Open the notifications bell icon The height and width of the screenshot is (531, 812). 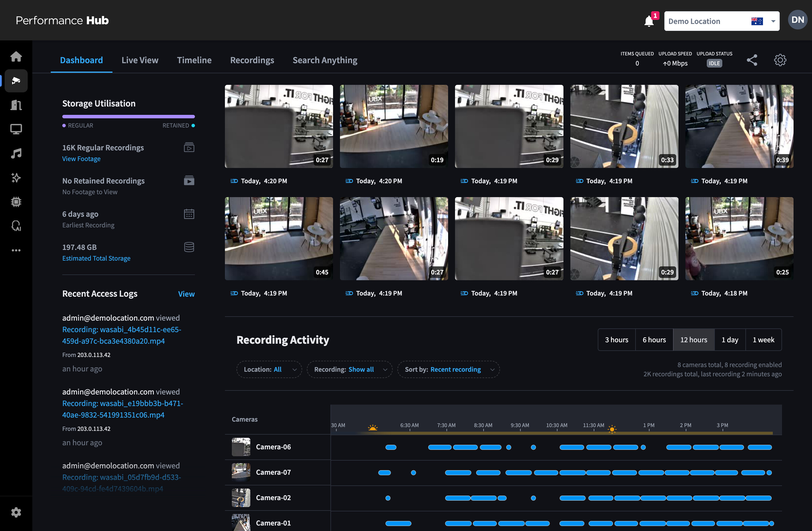[649, 21]
